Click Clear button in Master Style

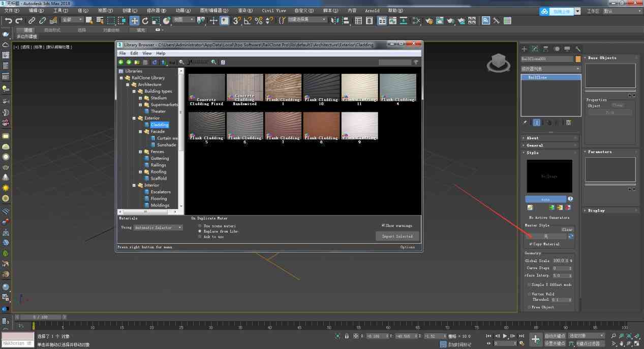point(567,229)
